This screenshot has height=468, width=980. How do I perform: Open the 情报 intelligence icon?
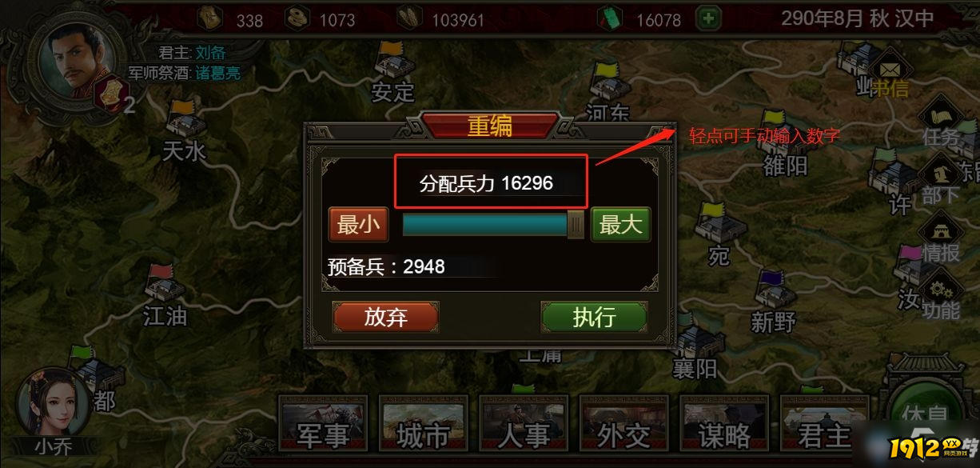[941, 238]
